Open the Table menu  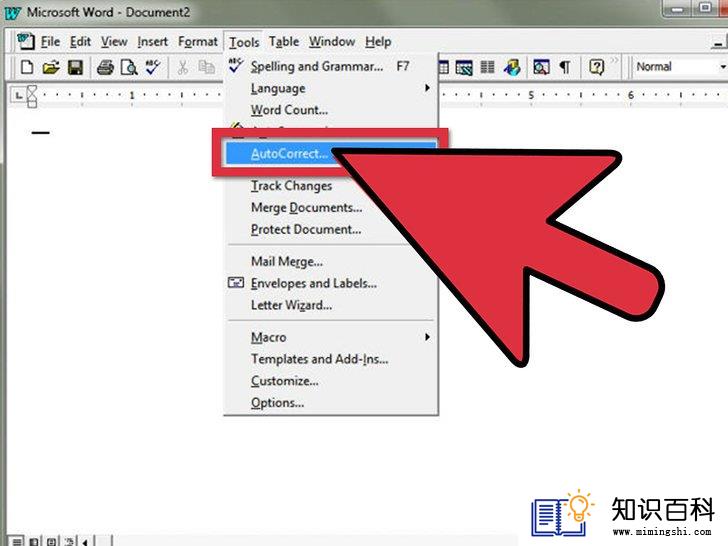284,42
